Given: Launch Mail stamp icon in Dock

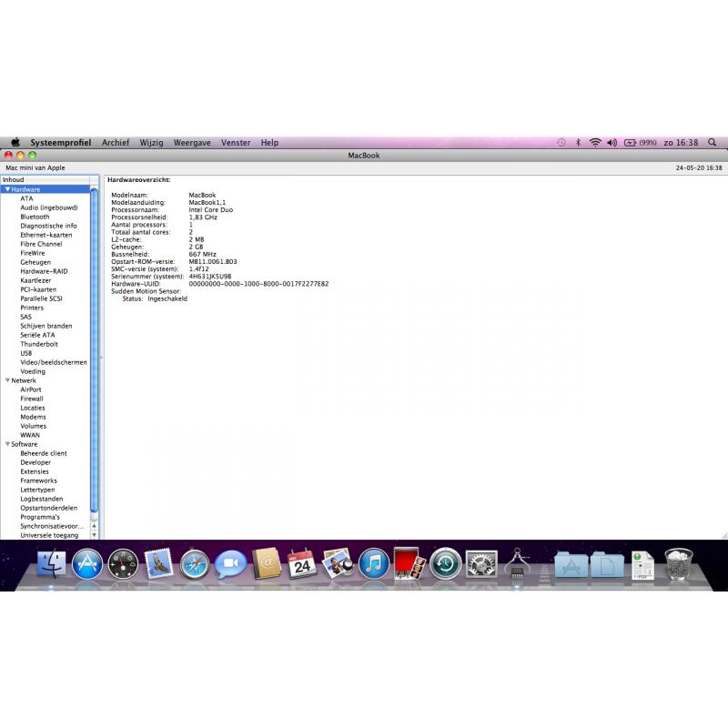Looking at the screenshot, I should [x=158, y=563].
